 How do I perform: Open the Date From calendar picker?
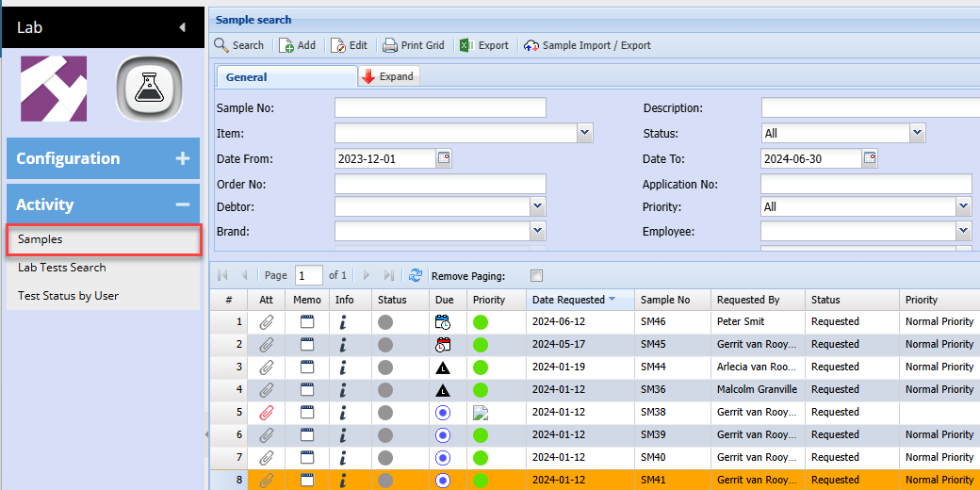click(x=444, y=158)
